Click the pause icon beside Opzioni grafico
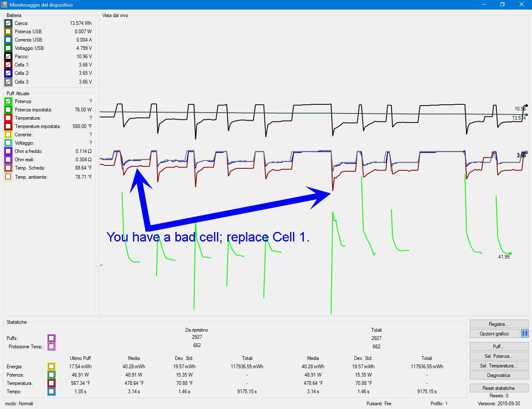Screen dimensions: 532x409 (525, 333)
